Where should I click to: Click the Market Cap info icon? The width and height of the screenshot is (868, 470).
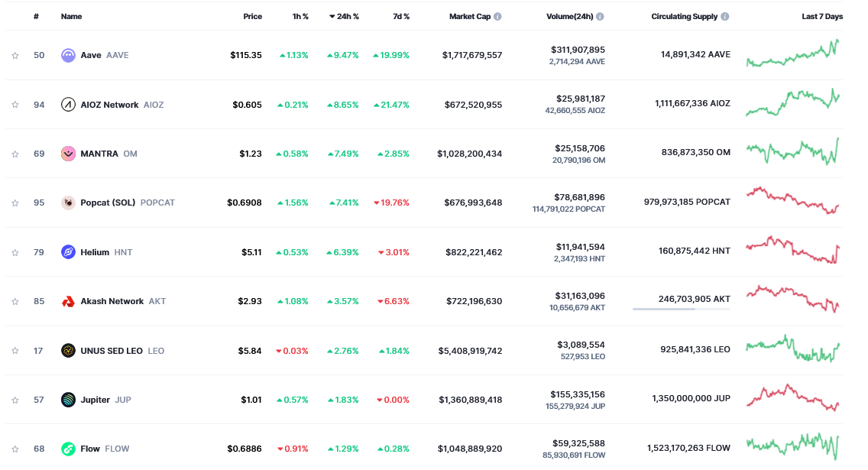[497, 17]
